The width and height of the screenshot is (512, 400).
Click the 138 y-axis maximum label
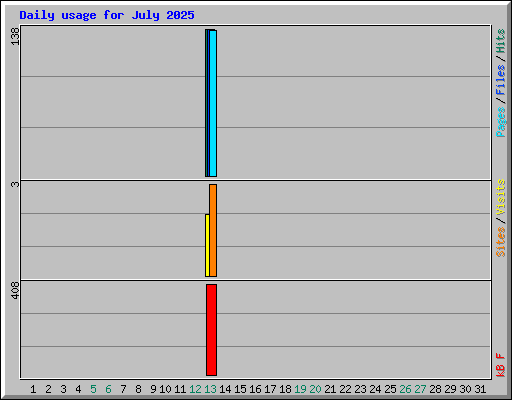point(15,37)
